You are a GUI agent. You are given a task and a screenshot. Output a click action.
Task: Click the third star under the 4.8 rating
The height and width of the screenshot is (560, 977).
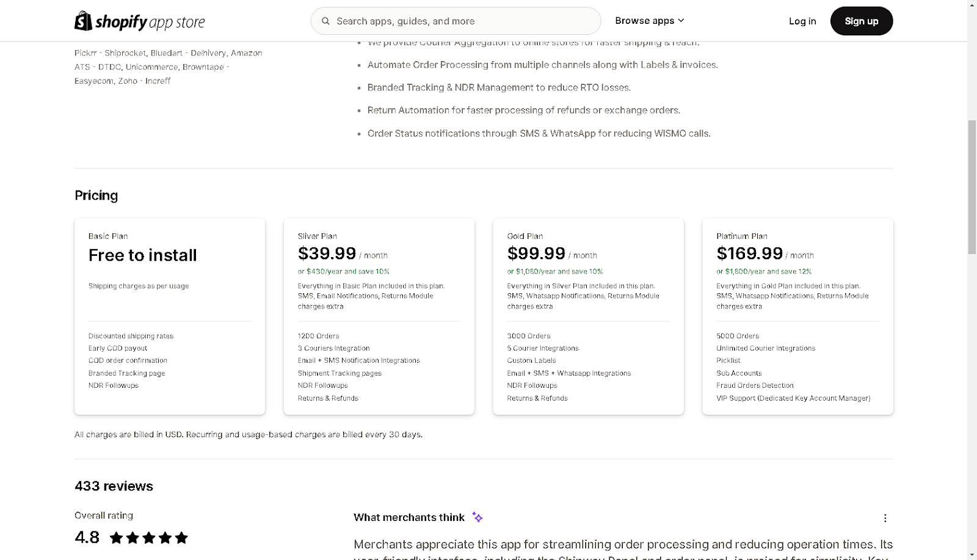pyautogui.click(x=148, y=537)
